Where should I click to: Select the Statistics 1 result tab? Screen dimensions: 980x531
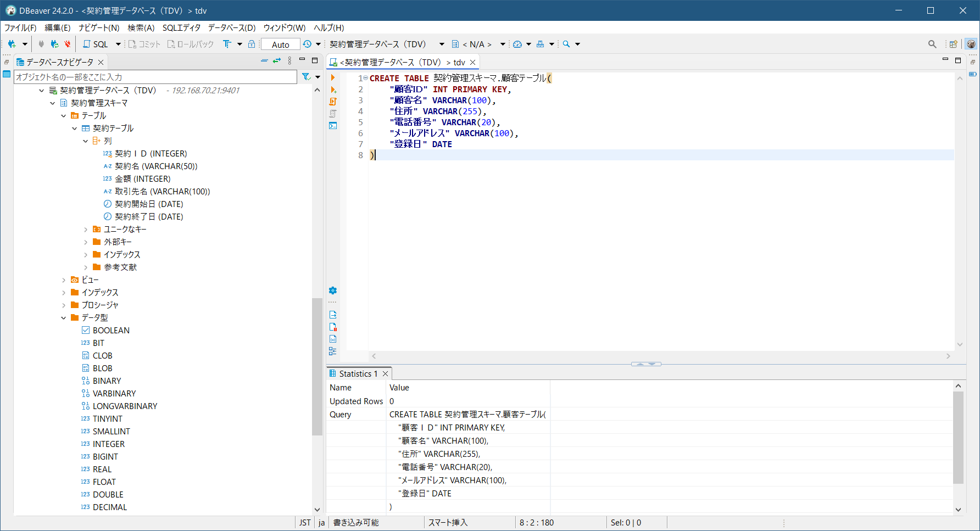click(x=358, y=374)
